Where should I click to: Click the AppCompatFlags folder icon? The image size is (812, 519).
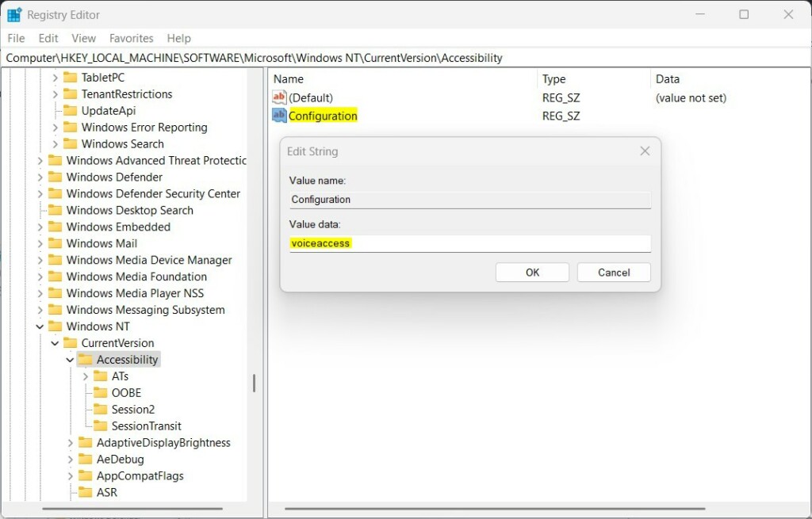[x=85, y=475]
